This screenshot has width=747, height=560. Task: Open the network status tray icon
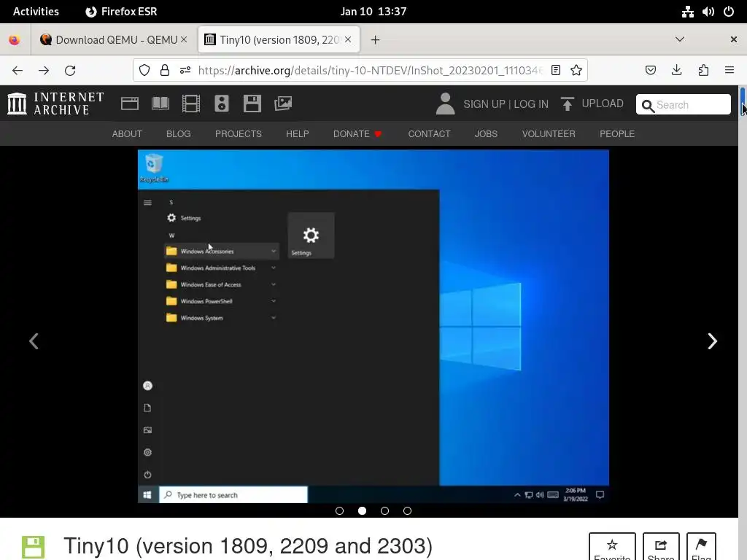click(x=687, y=12)
